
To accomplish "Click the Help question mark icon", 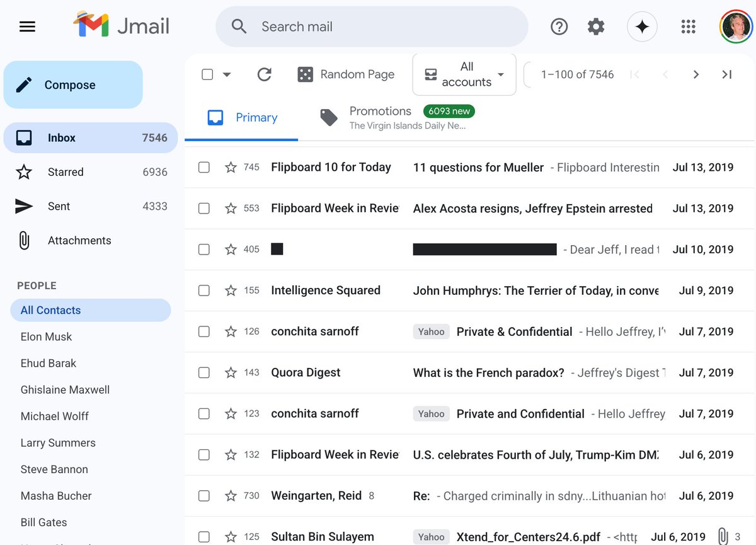I will 559,26.
